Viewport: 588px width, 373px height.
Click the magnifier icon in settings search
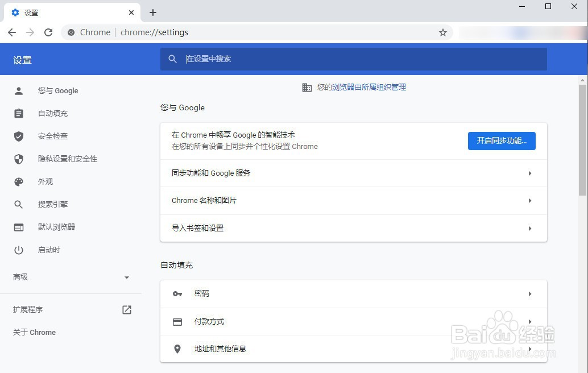(x=172, y=59)
